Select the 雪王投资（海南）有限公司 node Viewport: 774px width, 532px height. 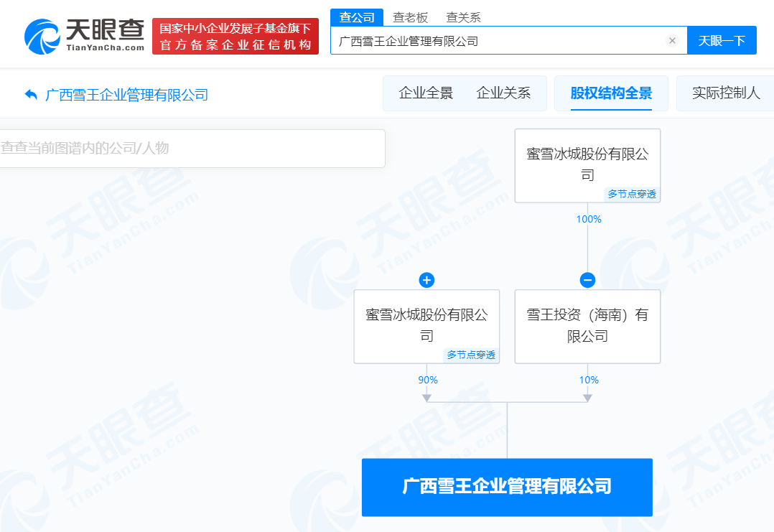click(587, 326)
